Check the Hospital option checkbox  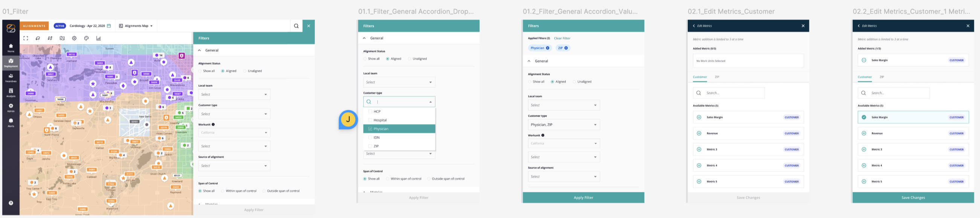(370, 120)
